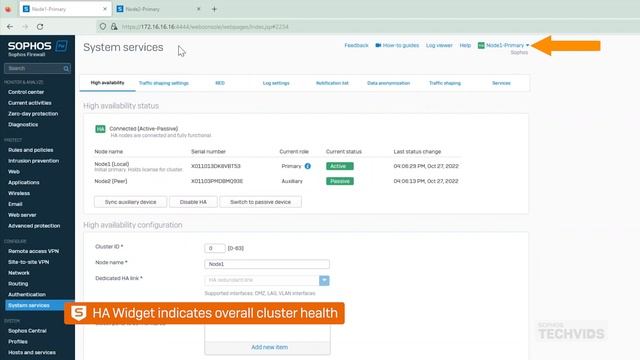Open Web server in sidebar

coord(22,215)
